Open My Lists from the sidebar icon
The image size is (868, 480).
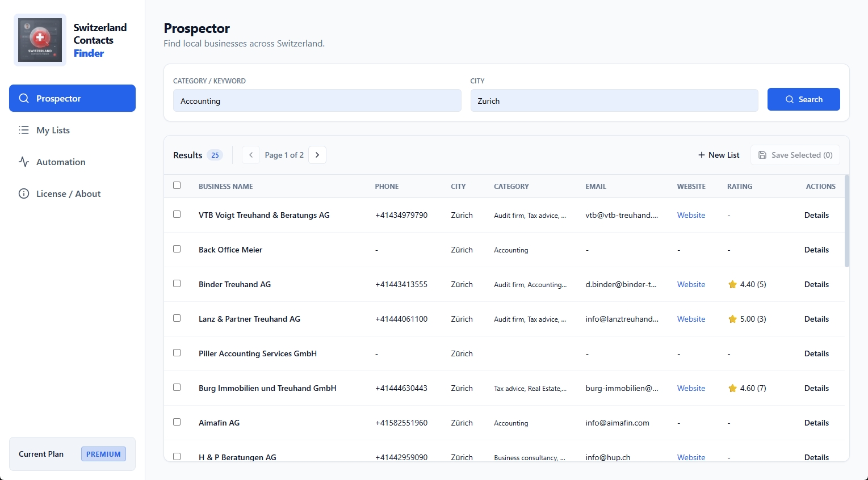coord(24,130)
